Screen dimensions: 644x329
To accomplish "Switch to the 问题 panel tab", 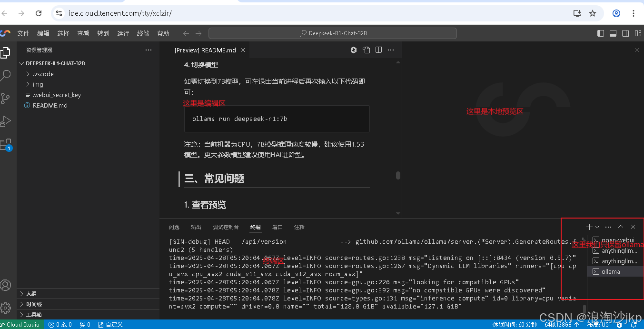I will (x=174, y=227).
